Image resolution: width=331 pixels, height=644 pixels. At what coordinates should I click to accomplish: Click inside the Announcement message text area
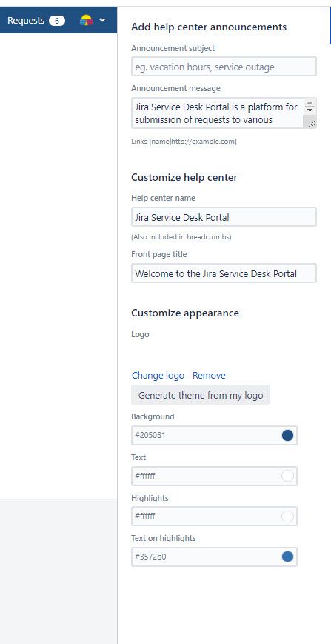click(218, 113)
